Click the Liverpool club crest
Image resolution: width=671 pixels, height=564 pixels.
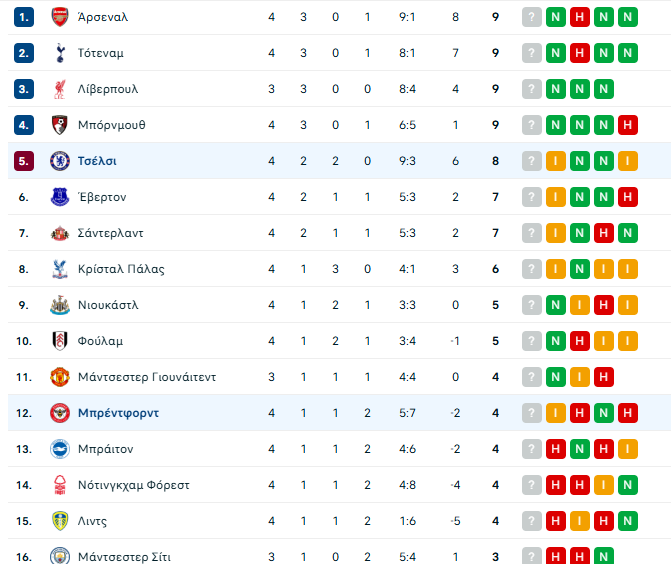60,89
